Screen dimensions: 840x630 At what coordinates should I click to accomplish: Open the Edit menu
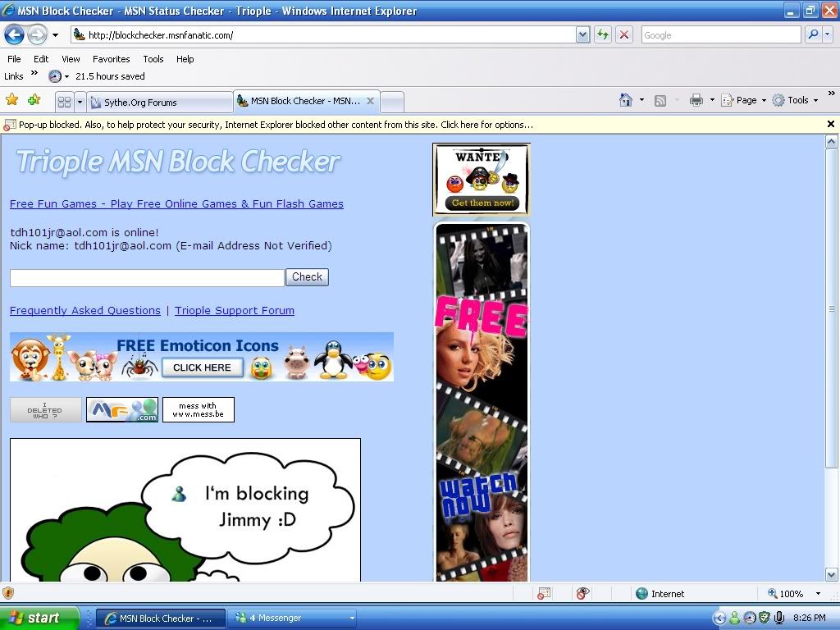pos(41,59)
